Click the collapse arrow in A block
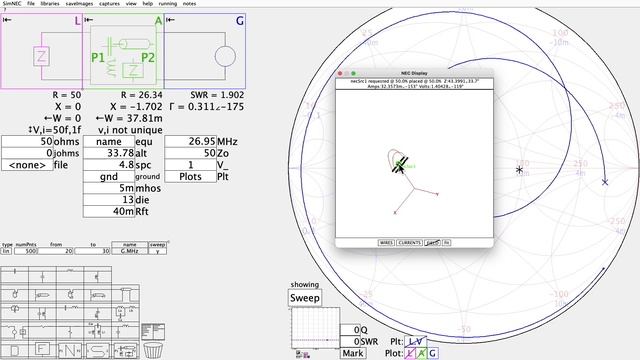This screenshot has height=360, width=640. 89,20
